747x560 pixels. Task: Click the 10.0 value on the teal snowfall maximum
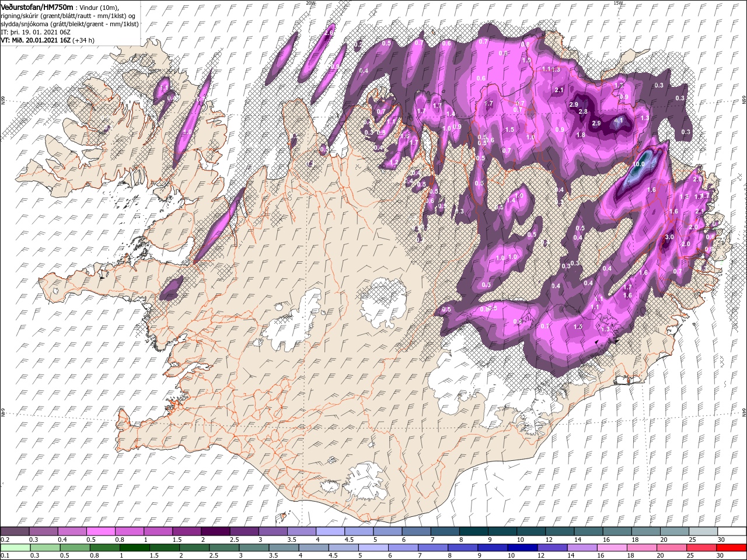[x=638, y=164]
